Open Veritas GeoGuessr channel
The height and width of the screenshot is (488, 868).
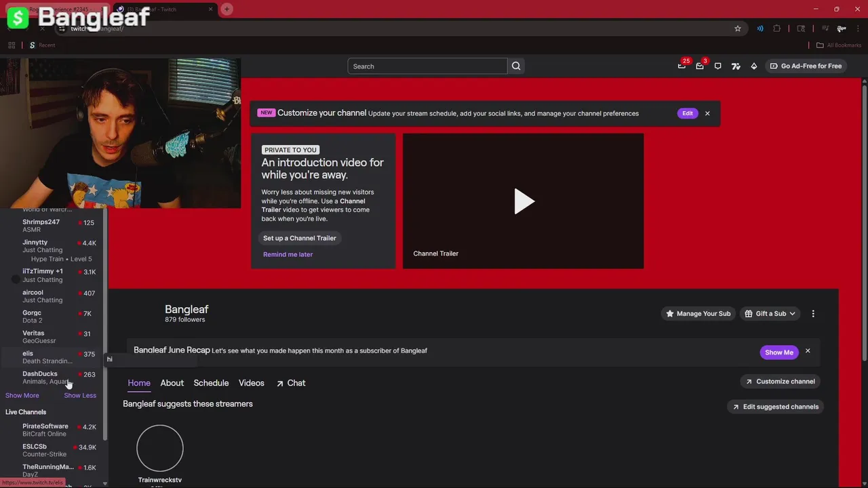click(53, 337)
